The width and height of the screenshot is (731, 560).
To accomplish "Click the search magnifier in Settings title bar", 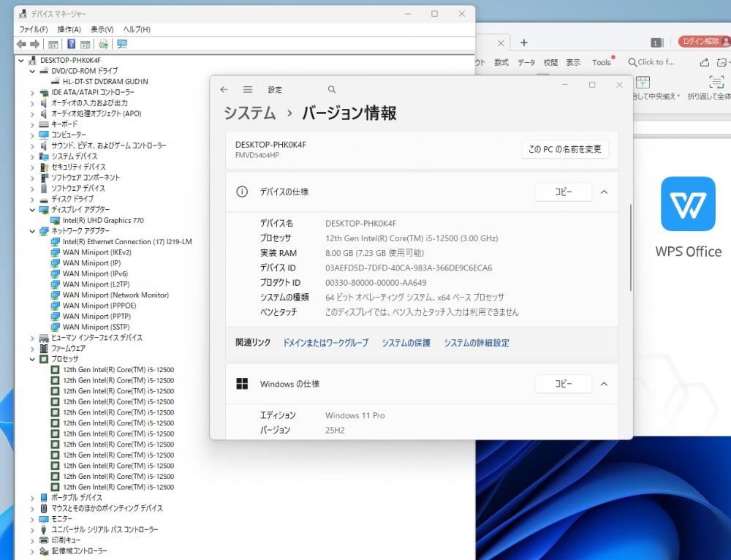I will click(x=331, y=89).
